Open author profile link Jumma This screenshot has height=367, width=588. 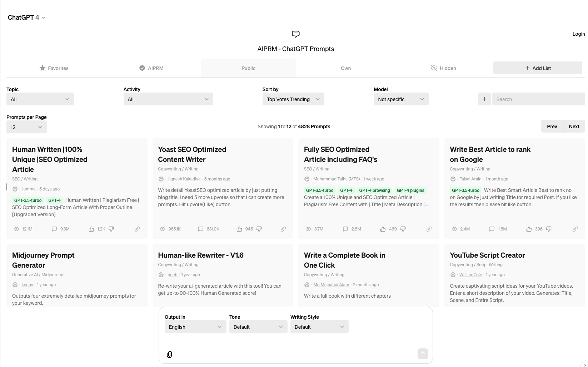[x=28, y=189]
